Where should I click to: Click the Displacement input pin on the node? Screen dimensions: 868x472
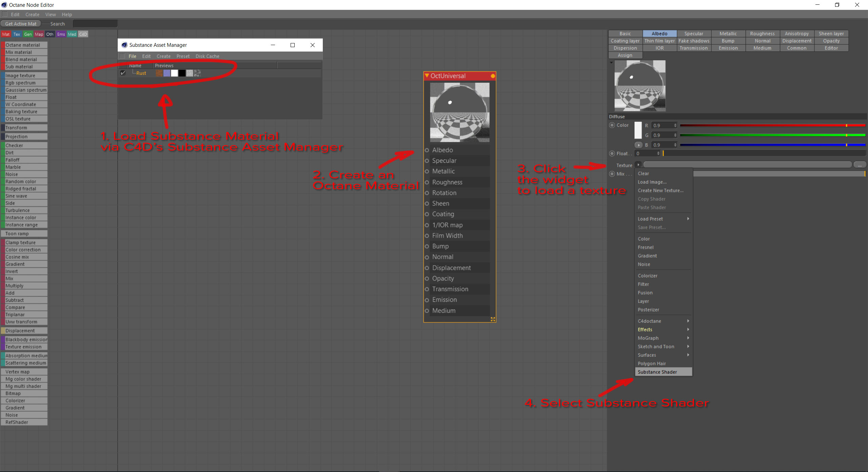point(427,268)
